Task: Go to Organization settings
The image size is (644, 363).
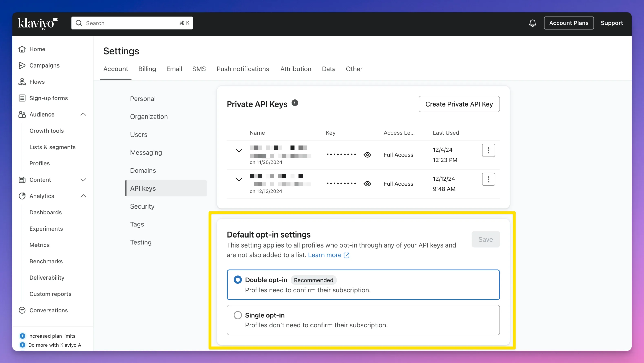Action: coord(149,117)
